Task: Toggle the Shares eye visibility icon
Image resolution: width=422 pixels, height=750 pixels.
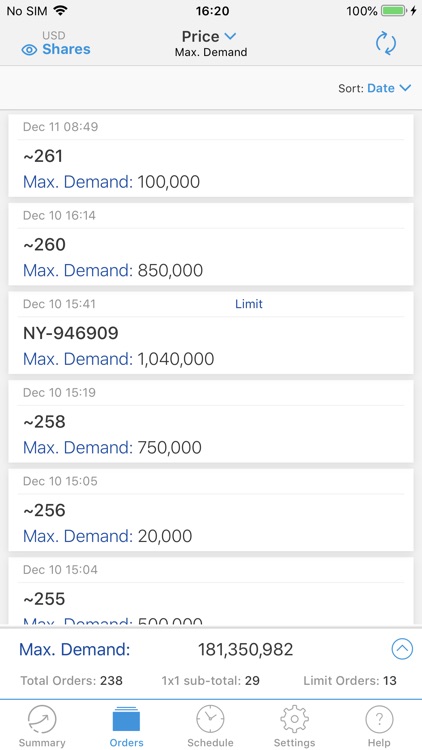Action: [x=29, y=50]
